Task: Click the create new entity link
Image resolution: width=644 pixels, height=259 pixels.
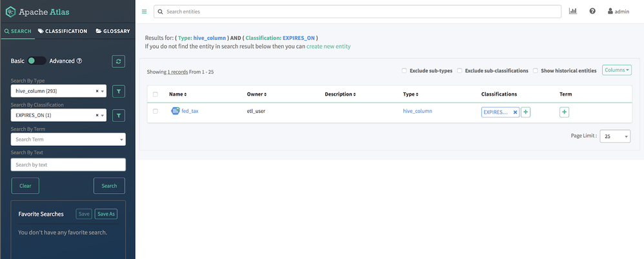Action: pyautogui.click(x=328, y=47)
